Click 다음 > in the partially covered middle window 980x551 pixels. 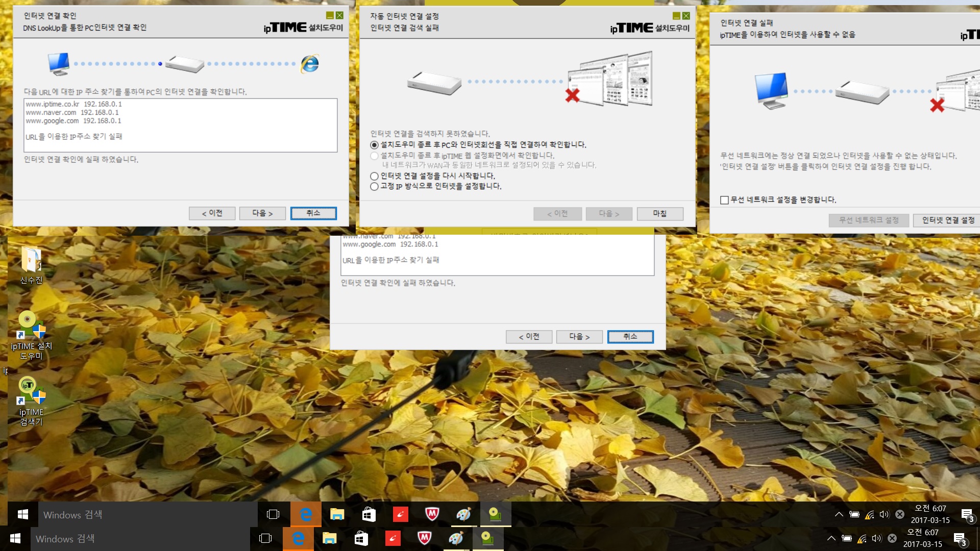579,337
